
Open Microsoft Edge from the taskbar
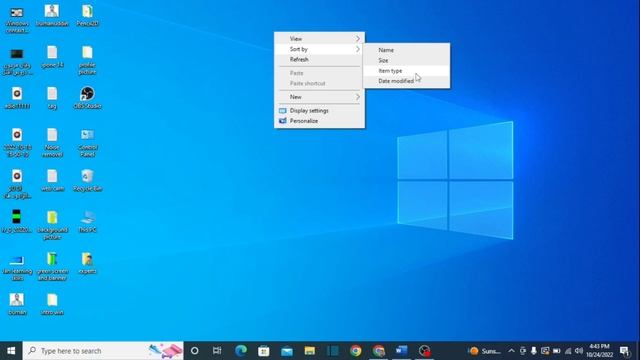click(241, 351)
